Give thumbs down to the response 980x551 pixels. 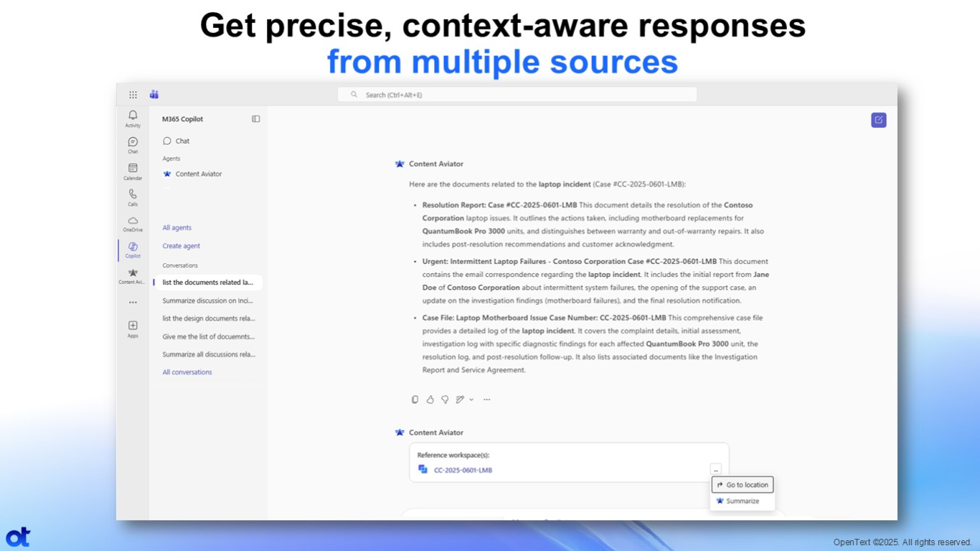click(x=445, y=400)
